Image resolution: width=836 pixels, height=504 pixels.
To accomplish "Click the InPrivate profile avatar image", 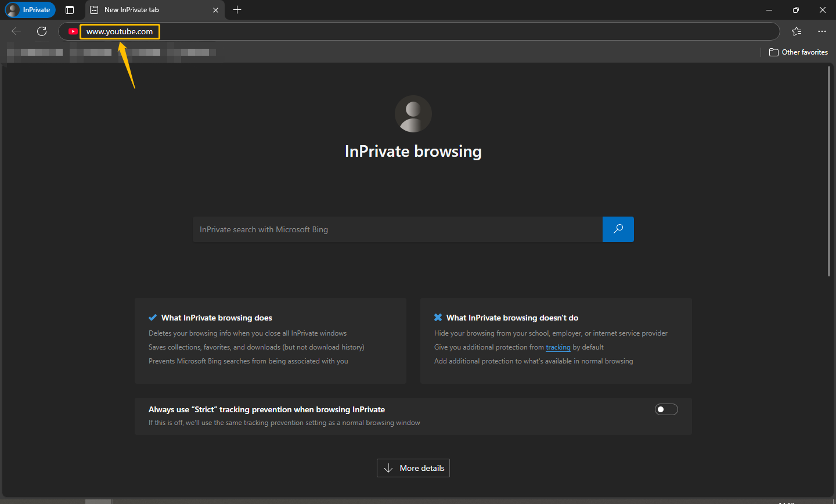I will coord(413,114).
